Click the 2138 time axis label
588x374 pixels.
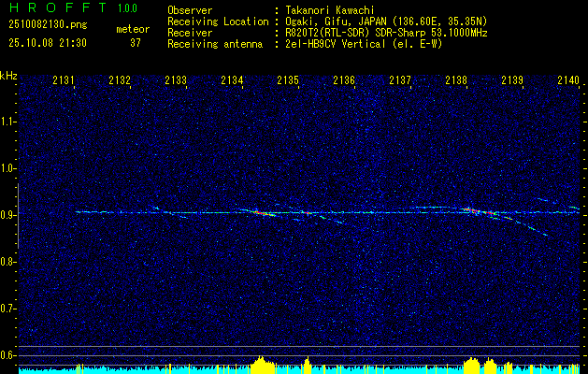(x=456, y=80)
